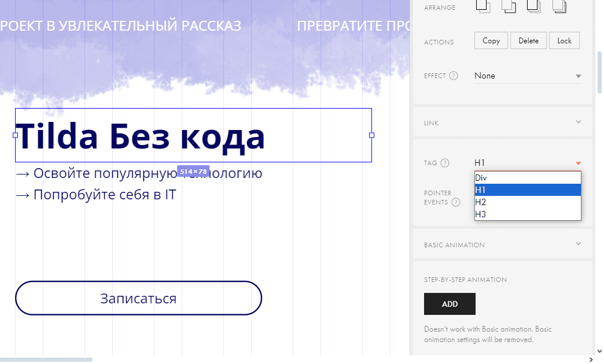The width and height of the screenshot is (604, 364).
Task: Choose Div from the tag list
Action: coord(528,178)
